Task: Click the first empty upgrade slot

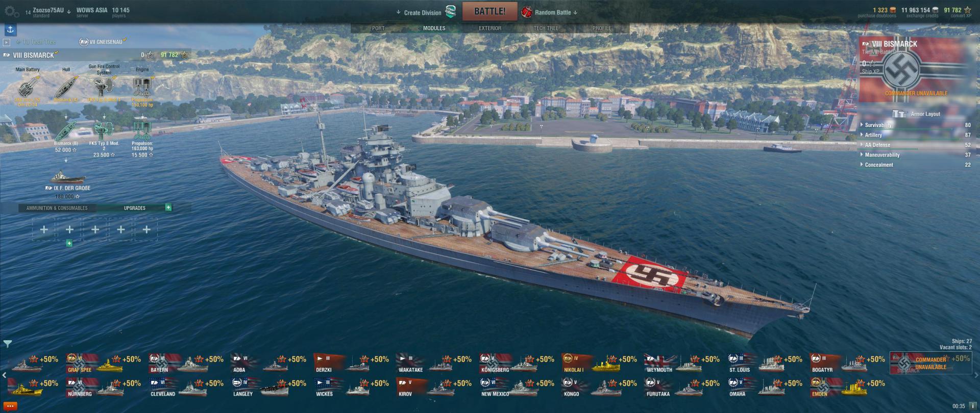Action: click(x=44, y=229)
